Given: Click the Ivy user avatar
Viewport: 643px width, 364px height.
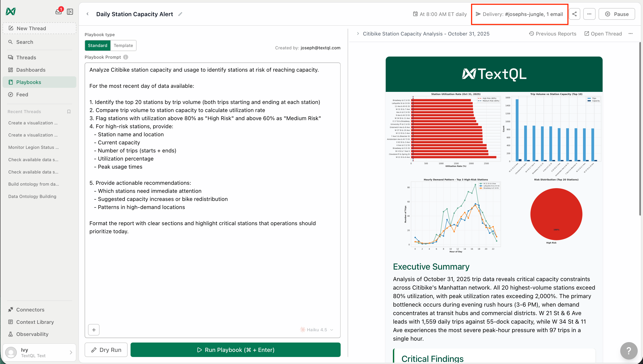Looking at the screenshot, I should (11, 353).
